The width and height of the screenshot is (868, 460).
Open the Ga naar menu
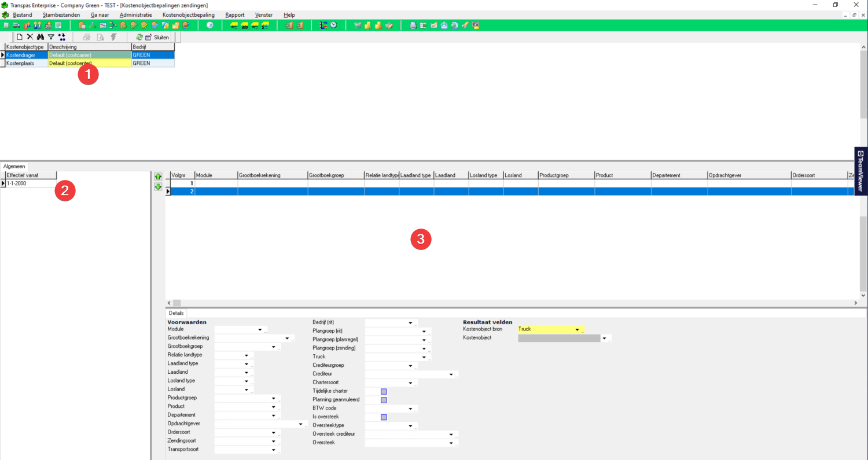click(x=100, y=14)
